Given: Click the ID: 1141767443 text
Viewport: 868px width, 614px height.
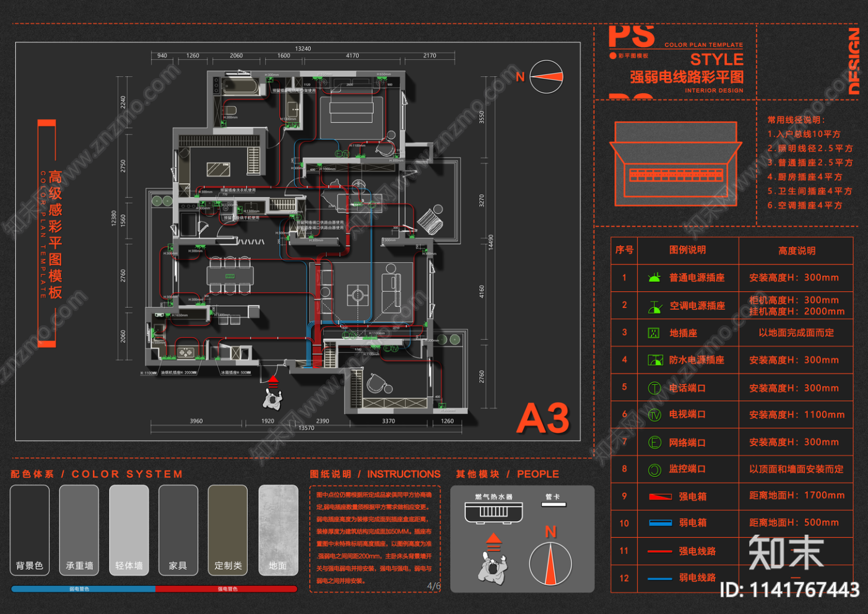Looking at the screenshot, I should coord(789,590).
